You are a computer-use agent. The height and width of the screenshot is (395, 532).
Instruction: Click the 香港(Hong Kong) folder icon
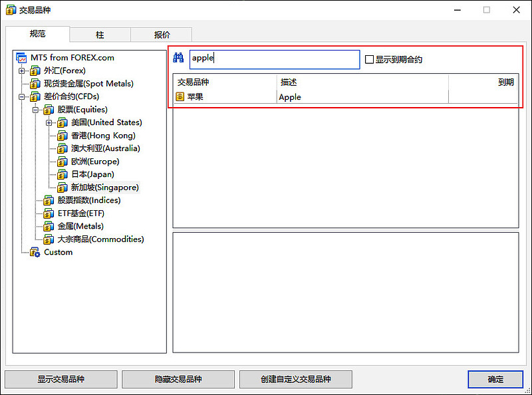pos(62,136)
